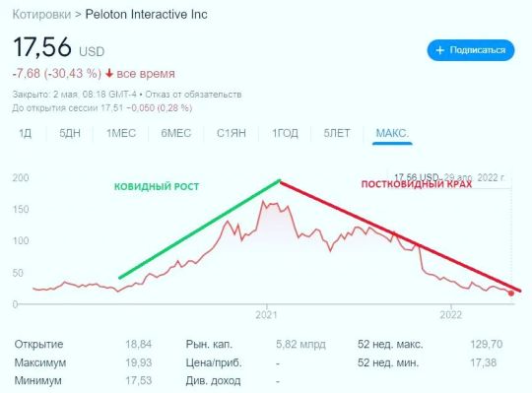This screenshot has width=532, height=393.
Task: Click the Peloton Interactive Inc title
Action: [146, 15]
